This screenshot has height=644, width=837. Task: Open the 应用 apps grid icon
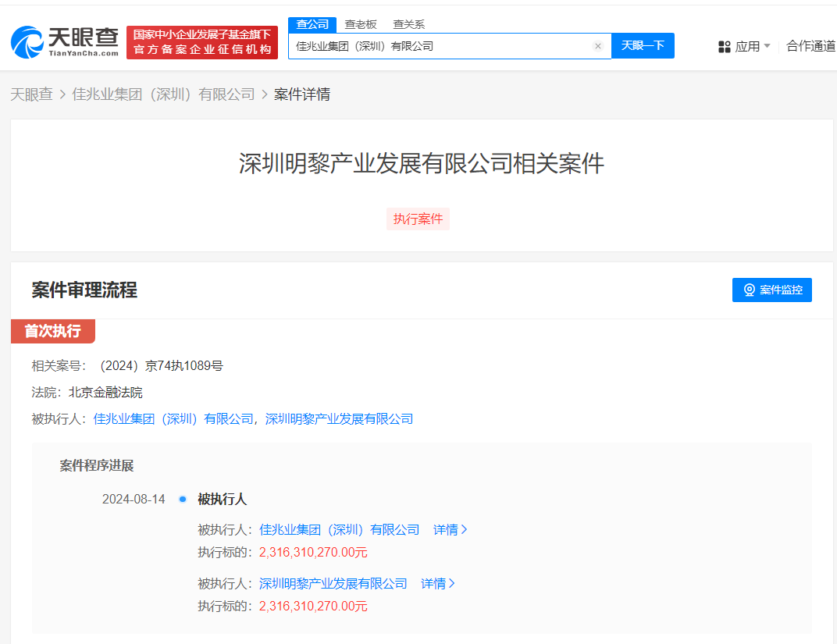click(x=722, y=47)
